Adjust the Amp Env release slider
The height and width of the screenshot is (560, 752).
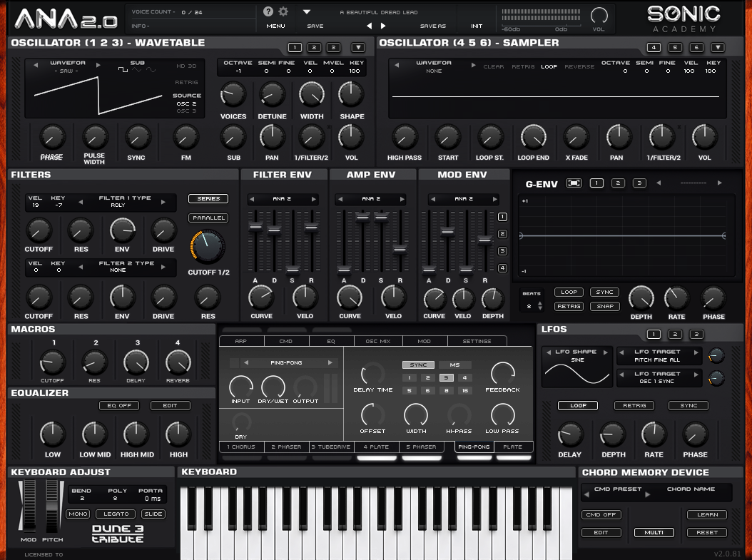[400, 249]
